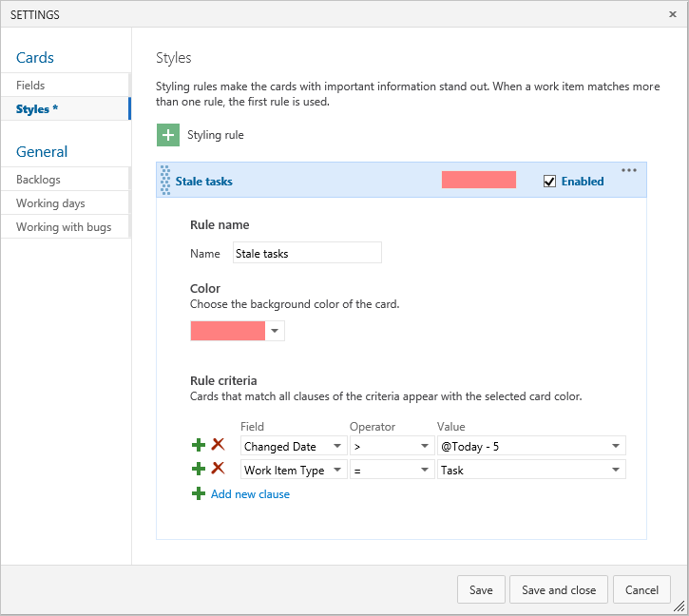Click the green plus Styling rule icon

point(168,135)
